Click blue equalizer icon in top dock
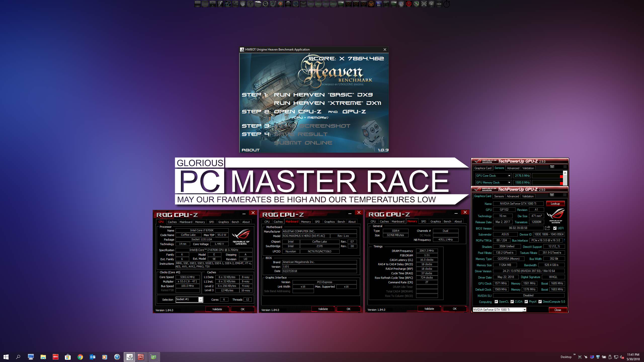Viewport: 644px width, 362px height. 379,4
